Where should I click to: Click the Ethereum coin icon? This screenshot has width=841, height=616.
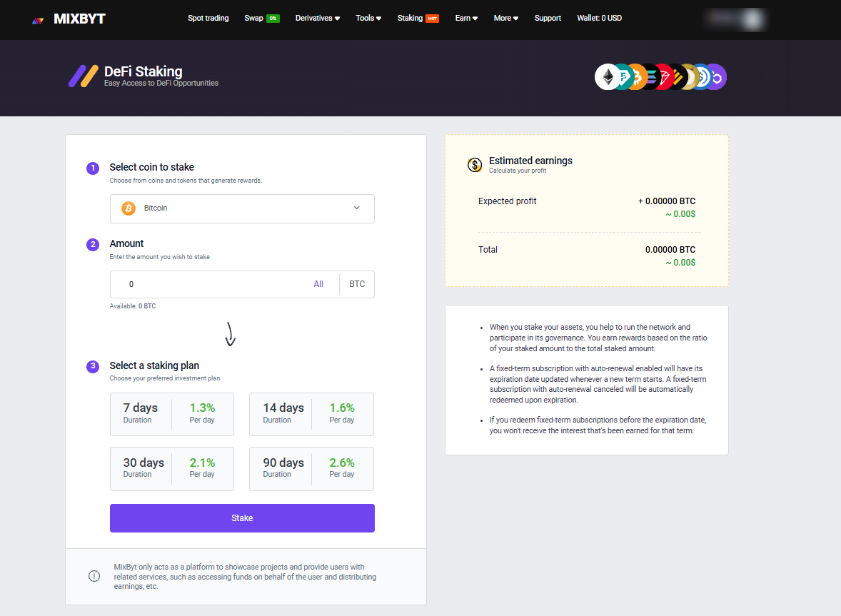tap(608, 77)
